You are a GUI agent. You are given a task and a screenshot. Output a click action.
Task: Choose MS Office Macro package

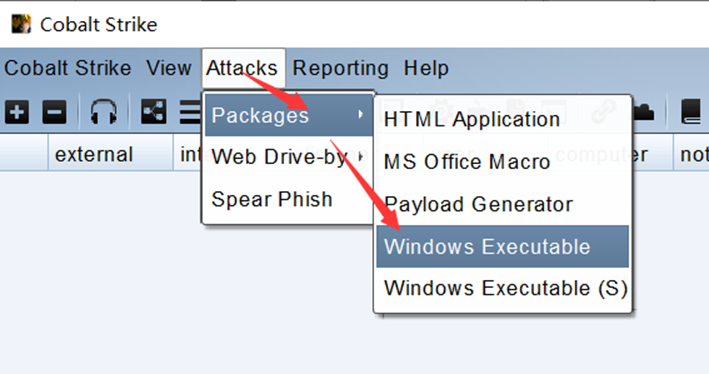pyautogui.click(x=502, y=161)
